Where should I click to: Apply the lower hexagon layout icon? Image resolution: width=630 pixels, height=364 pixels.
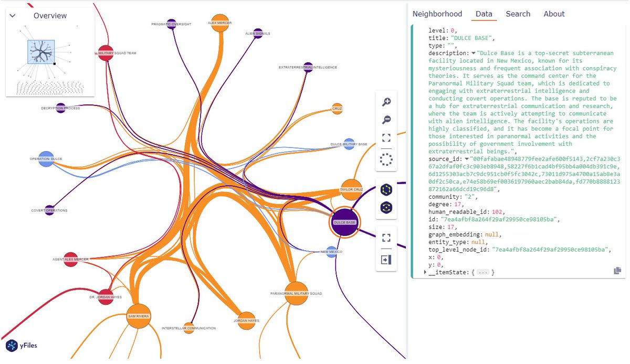(386, 207)
